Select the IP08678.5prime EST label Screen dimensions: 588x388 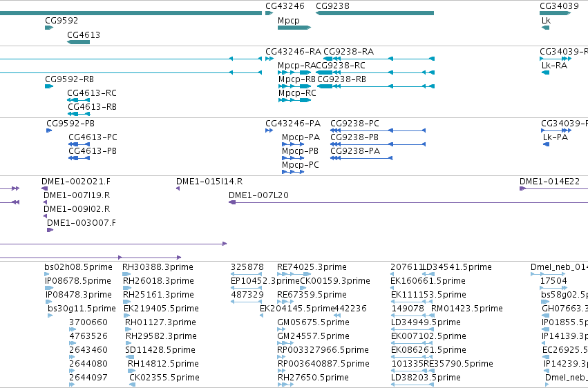coord(78,281)
